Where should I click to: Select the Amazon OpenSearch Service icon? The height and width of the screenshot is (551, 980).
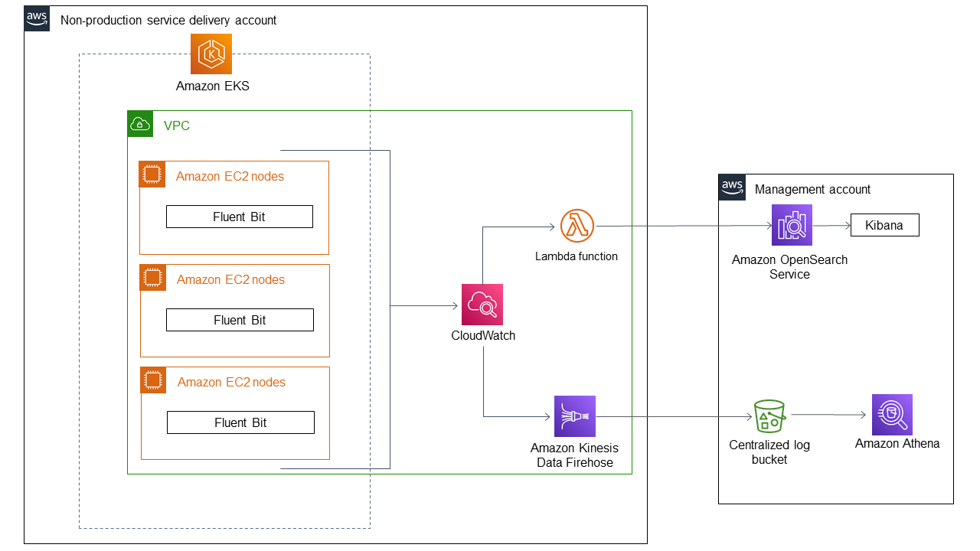[x=792, y=225]
